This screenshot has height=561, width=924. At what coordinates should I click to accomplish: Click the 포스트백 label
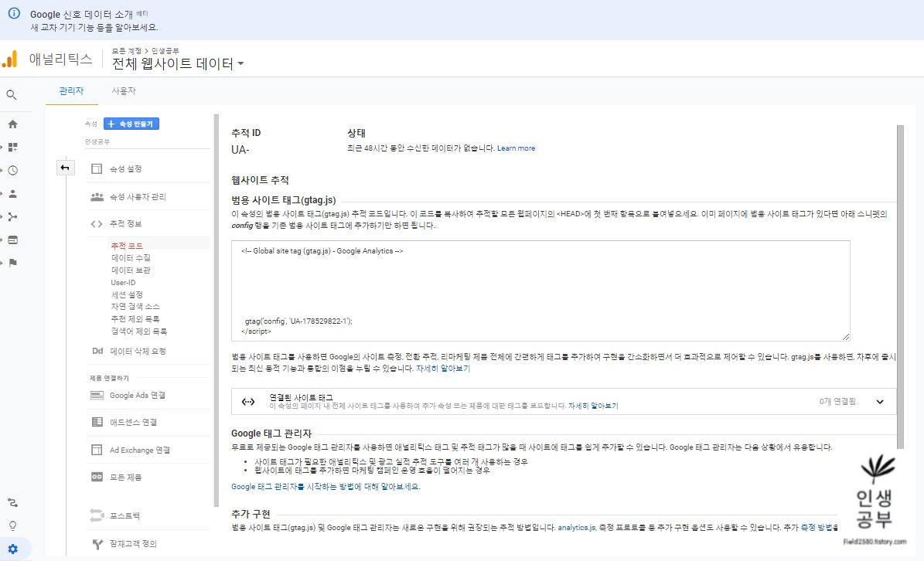pyautogui.click(x=125, y=515)
